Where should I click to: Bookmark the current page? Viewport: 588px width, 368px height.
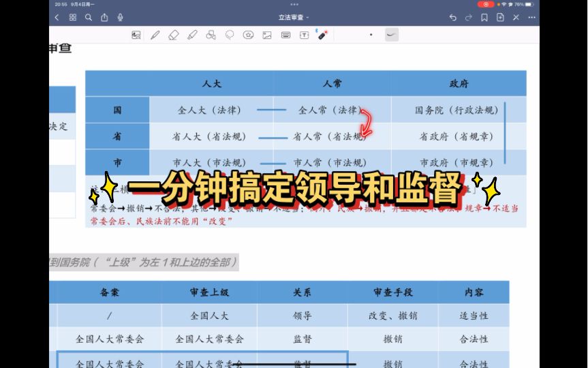[x=484, y=17]
